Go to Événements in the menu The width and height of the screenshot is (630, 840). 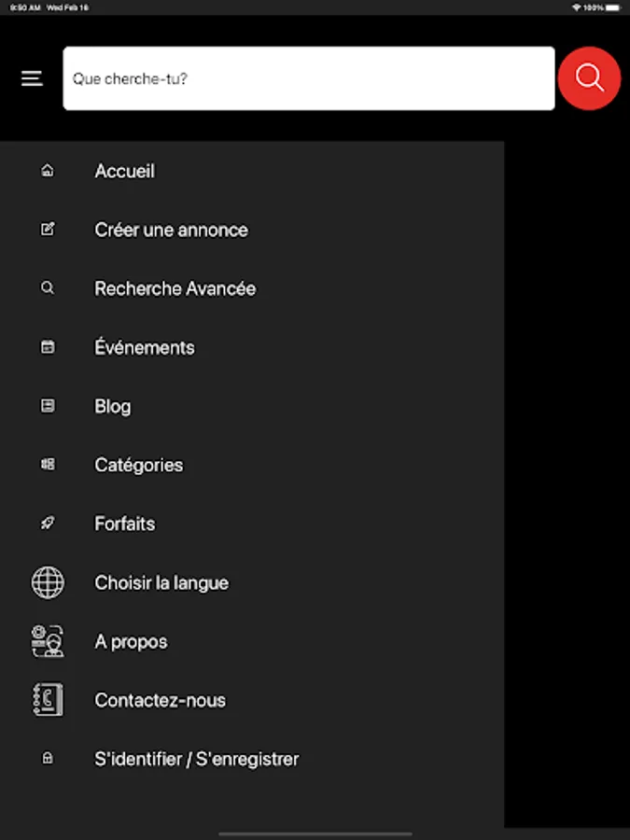coord(145,347)
